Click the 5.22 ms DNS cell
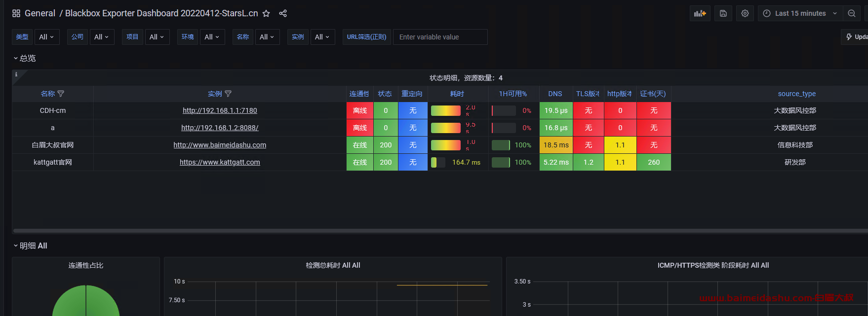 click(x=556, y=162)
